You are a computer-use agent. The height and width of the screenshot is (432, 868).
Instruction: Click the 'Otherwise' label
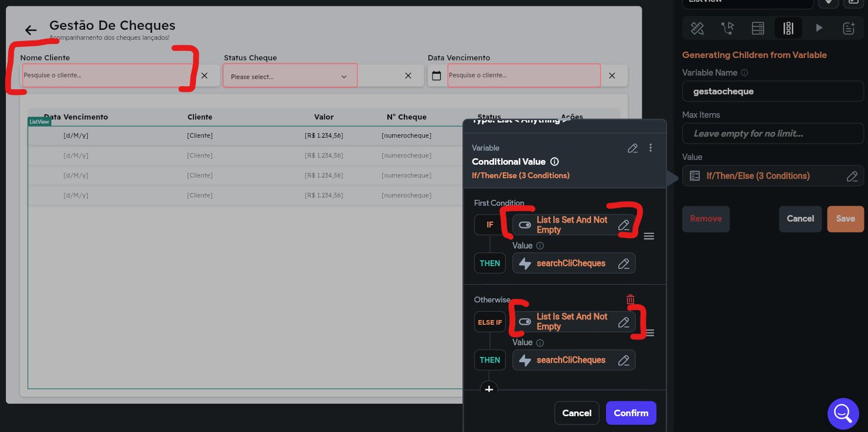(492, 300)
